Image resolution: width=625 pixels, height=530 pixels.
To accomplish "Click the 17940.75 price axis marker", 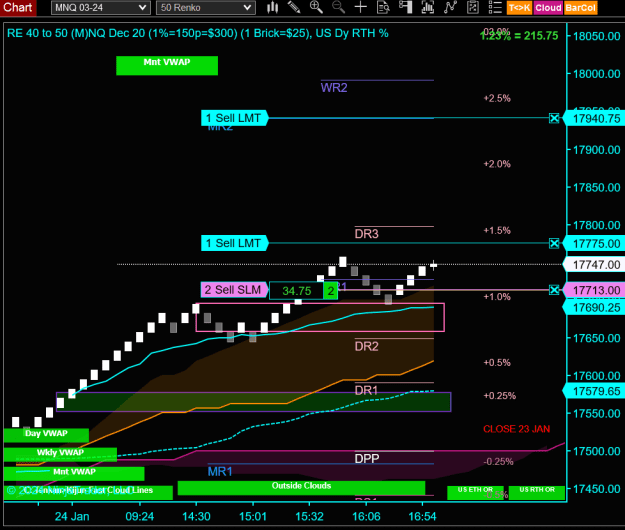I will [x=594, y=118].
